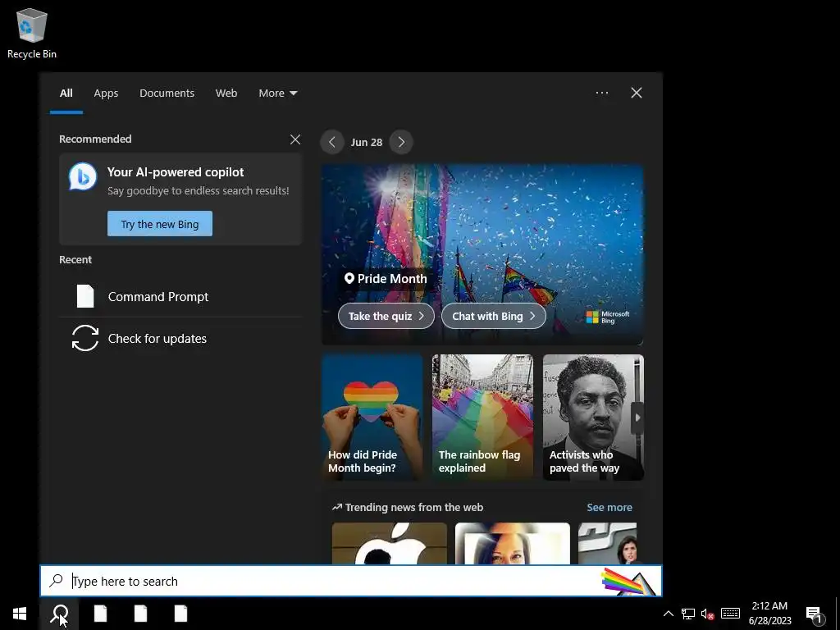Go to next day after Jun 28
This screenshot has height=630, width=840.
click(x=401, y=142)
